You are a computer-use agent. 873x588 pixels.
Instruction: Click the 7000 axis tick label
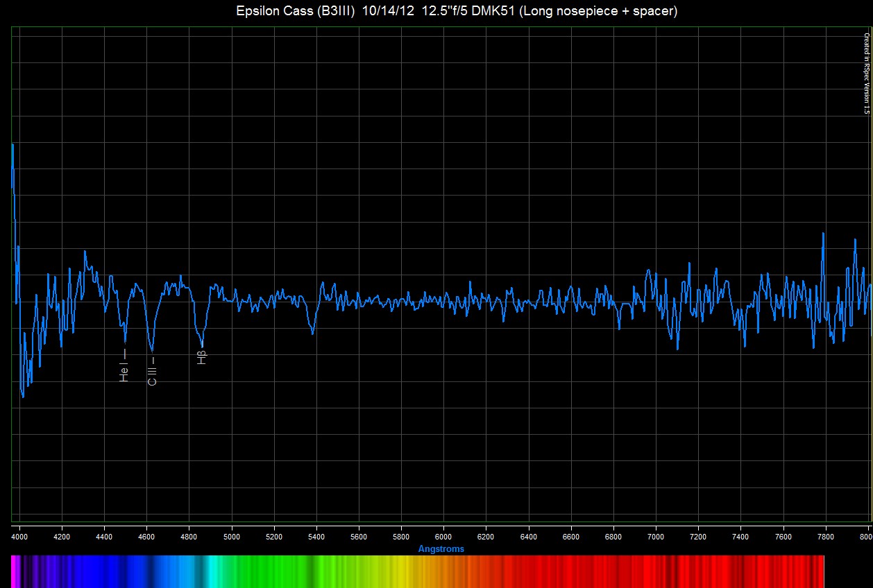click(656, 537)
